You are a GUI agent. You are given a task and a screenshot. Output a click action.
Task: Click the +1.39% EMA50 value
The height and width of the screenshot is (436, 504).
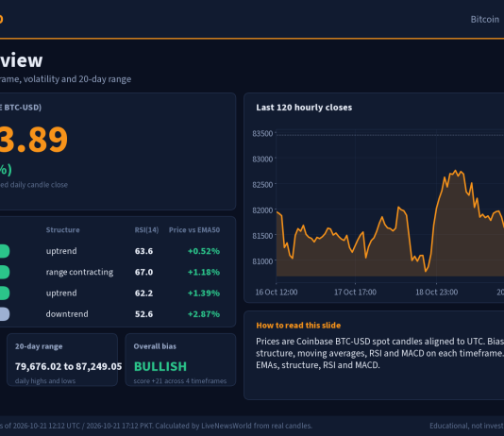(204, 293)
